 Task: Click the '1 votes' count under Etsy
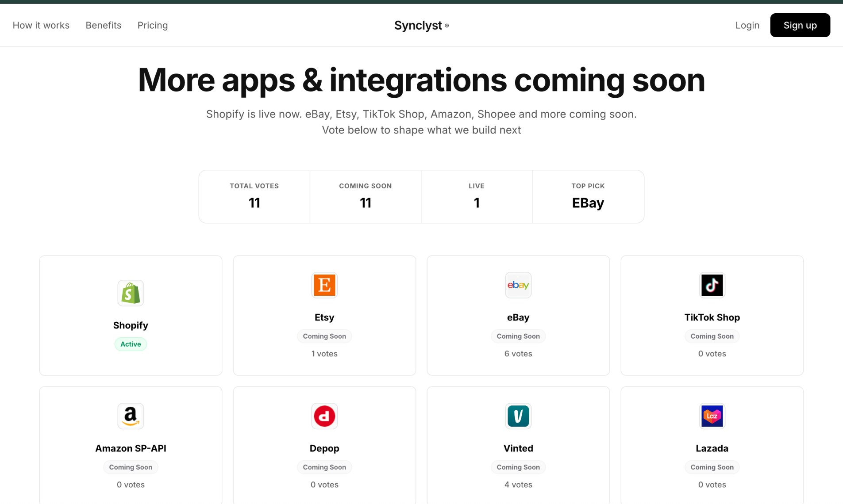click(324, 354)
